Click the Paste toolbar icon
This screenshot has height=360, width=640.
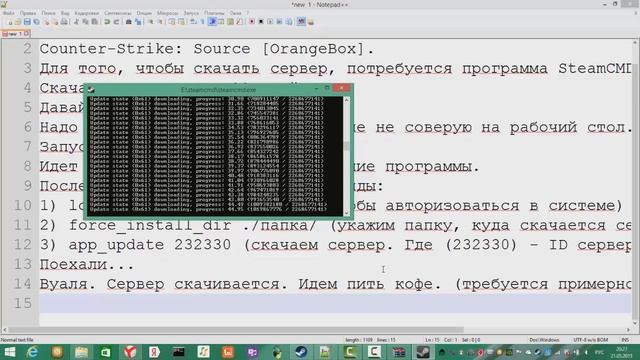click(94, 22)
